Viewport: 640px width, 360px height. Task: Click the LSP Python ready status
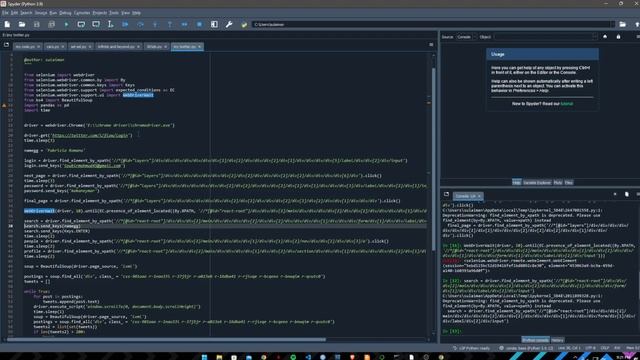[471, 348]
